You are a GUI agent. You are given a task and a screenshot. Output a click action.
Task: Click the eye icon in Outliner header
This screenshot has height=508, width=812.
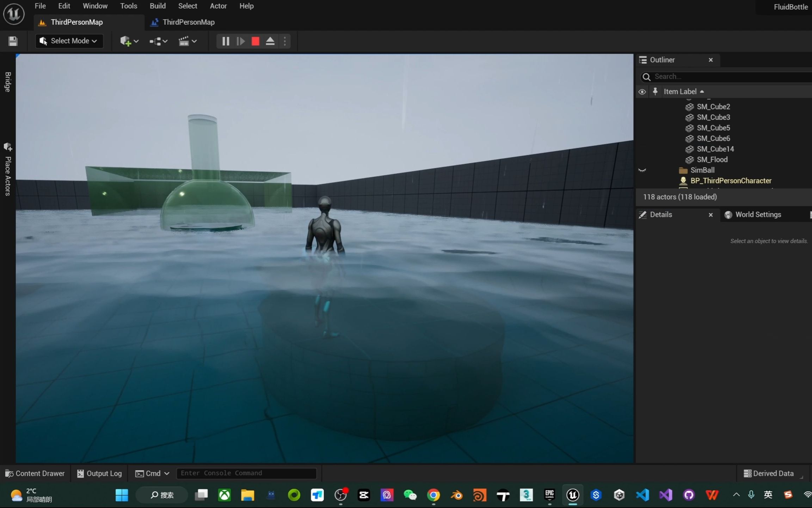(642, 91)
